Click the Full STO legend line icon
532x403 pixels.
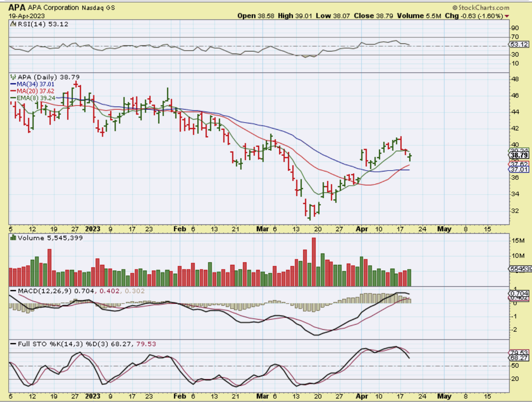click(x=13, y=344)
